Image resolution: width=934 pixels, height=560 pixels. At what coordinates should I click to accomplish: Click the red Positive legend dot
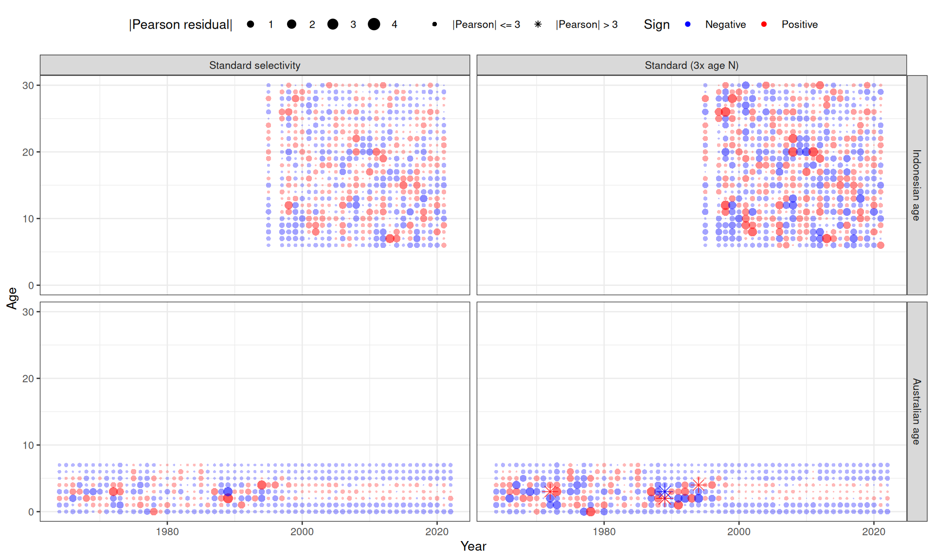pos(764,24)
